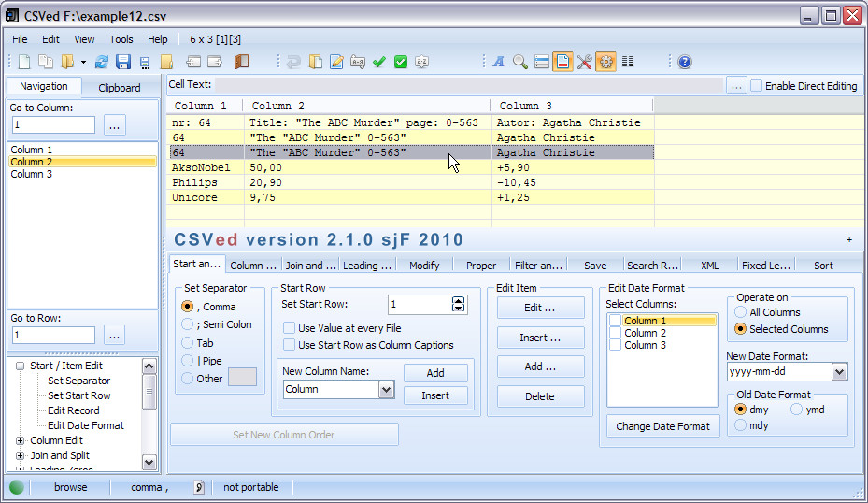Image resolution: width=868 pixels, height=503 pixels.
Task: Toggle the highlighted red-white page icon
Action: point(562,62)
